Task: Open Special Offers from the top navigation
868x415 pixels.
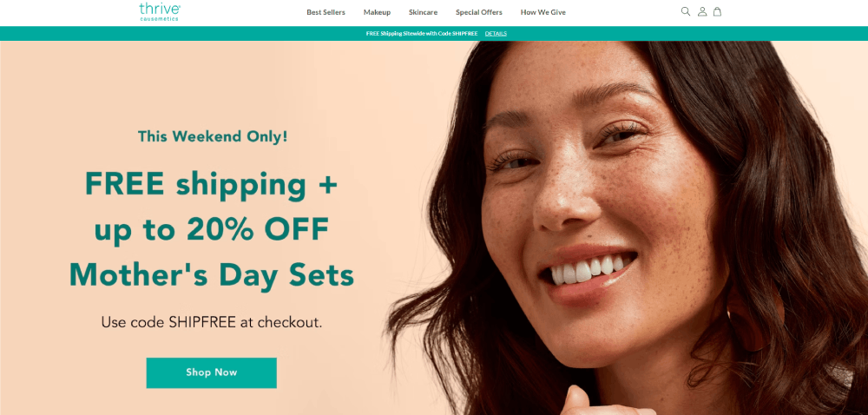Action: [x=479, y=12]
